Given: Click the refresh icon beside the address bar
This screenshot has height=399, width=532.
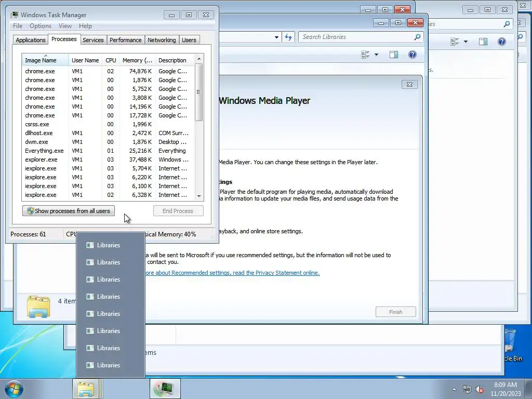Looking at the screenshot, I should pyautogui.click(x=288, y=37).
